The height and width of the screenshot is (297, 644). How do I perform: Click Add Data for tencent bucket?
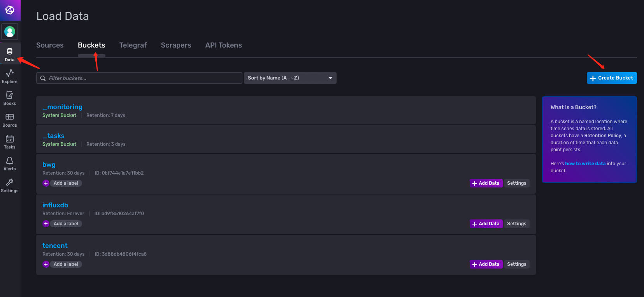click(486, 264)
